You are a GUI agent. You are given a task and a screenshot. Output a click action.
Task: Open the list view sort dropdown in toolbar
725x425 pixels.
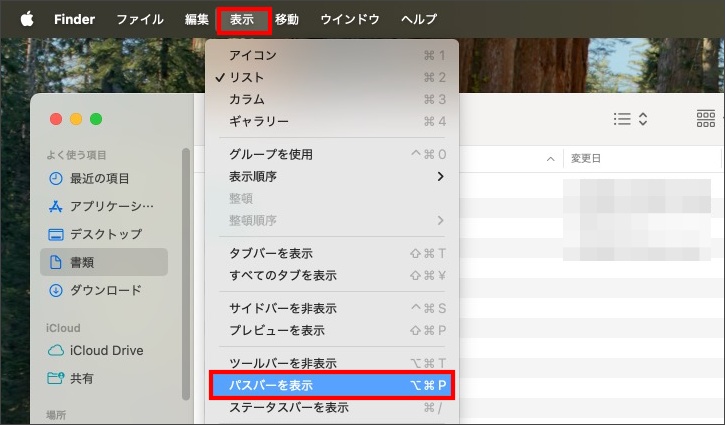[631, 119]
